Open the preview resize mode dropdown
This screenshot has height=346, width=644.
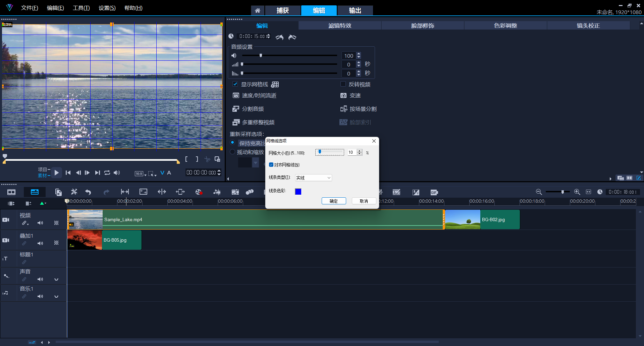coord(153,174)
